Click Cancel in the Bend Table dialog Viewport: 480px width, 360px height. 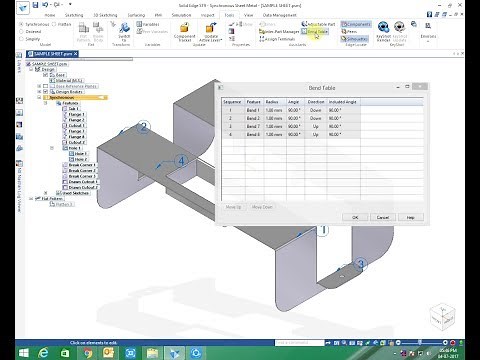pyautogui.click(x=383, y=217)
